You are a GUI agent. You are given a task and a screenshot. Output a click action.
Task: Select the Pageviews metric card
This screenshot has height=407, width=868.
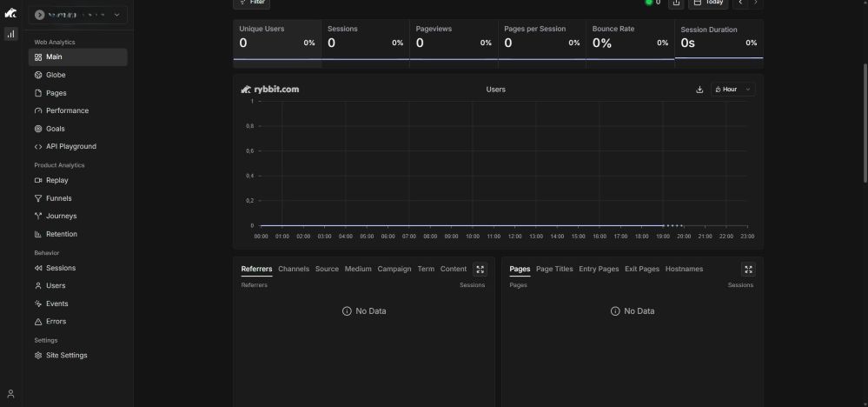tap(453, 39)
